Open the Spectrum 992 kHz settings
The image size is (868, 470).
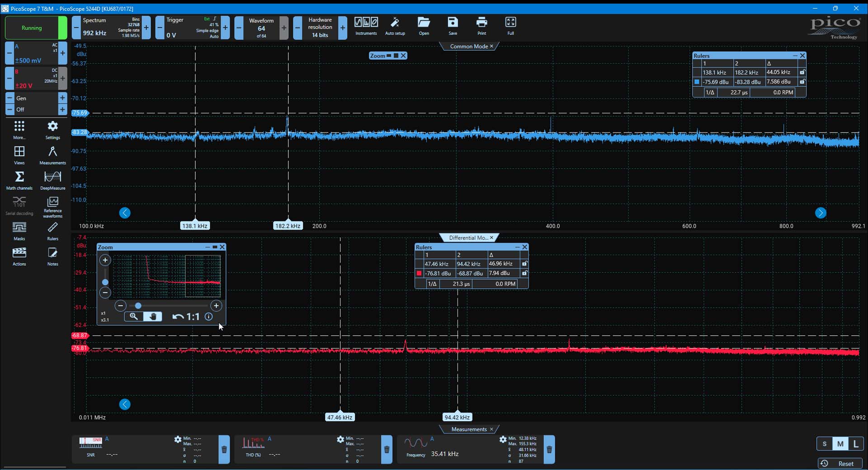(111, 28)
